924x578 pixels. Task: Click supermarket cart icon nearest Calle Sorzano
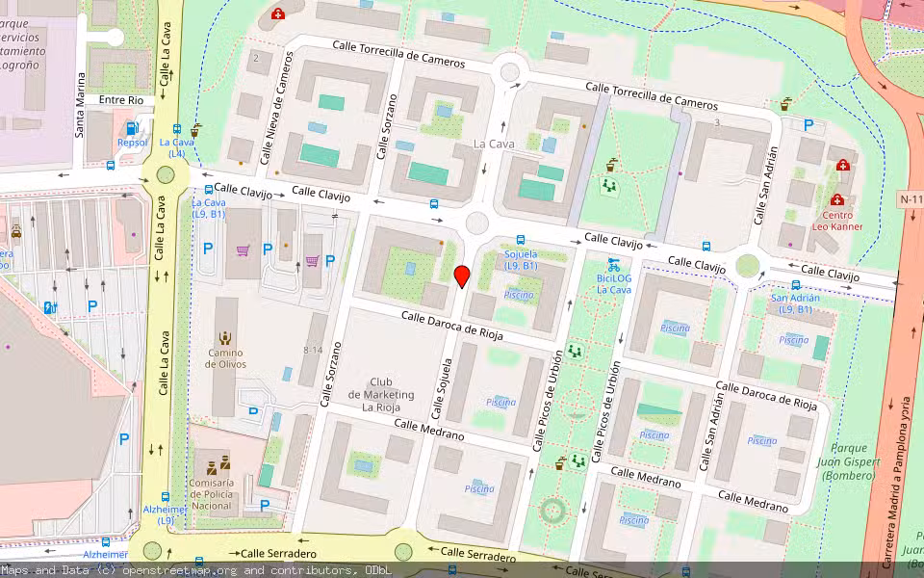(x=312, y=261)
